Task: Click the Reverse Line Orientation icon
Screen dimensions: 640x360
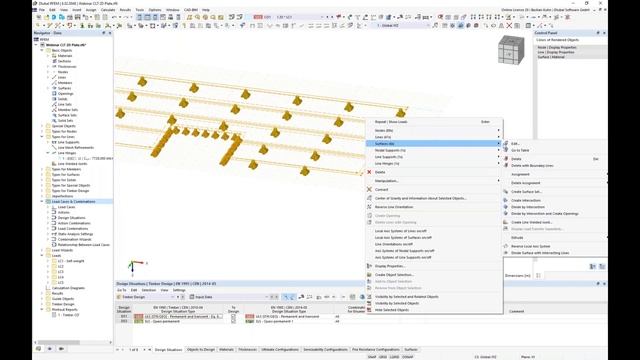Action: pyautogui.click(x=369, y=207)
